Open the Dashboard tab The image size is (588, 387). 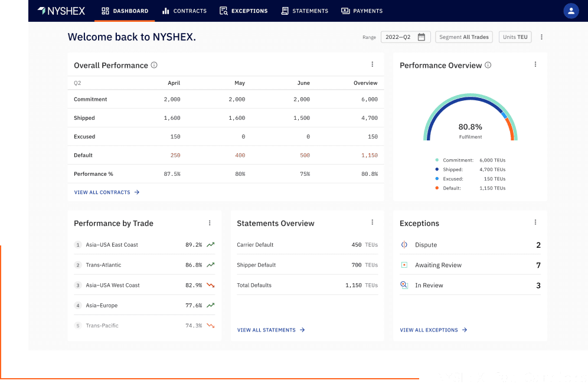click(125, 11)
